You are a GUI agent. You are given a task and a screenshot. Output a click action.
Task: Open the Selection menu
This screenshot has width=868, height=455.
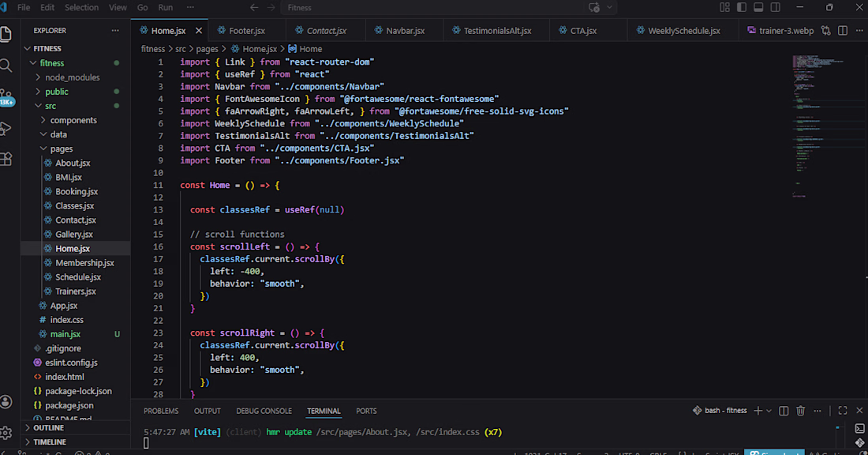pyautogui.click(x=81, y=8)
